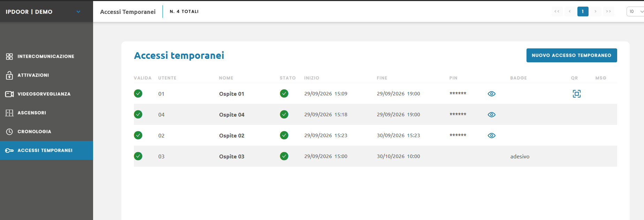Go to the Attivazioni section

point(46,75)
